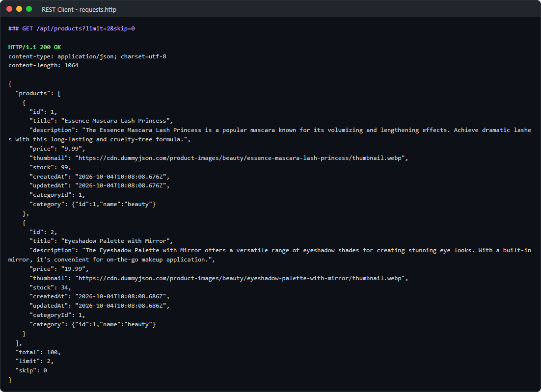This screenshot has height=392, width=541.
Task: Click the '"limit": 2,' line
Action: pos(34,361)
